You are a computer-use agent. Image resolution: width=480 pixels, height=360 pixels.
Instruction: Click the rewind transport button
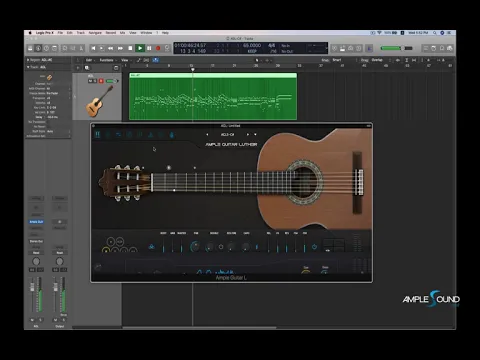click(x=110, y=48)
